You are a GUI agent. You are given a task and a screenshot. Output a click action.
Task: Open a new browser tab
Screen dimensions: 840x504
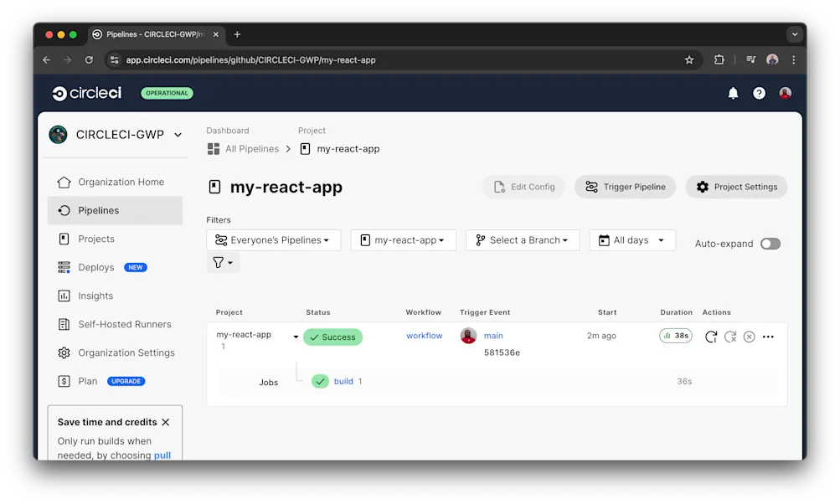(x=237, y=34)
